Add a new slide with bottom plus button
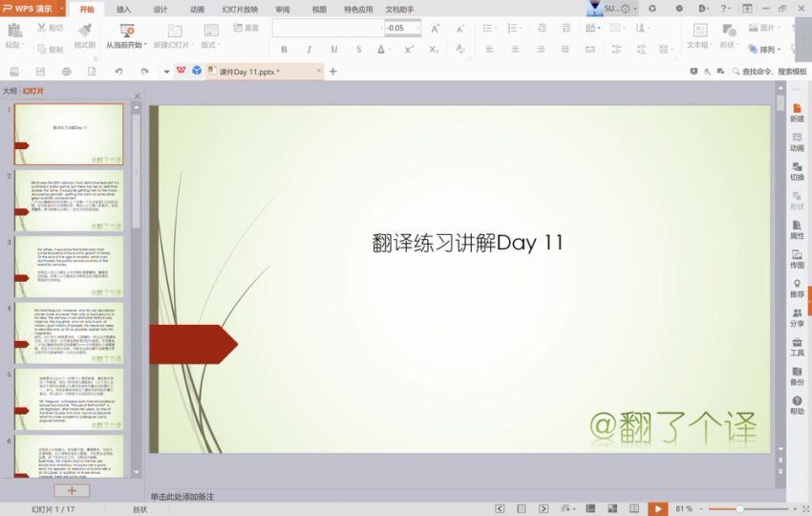Viewport: 812px width, 516px height. (72, 490)
